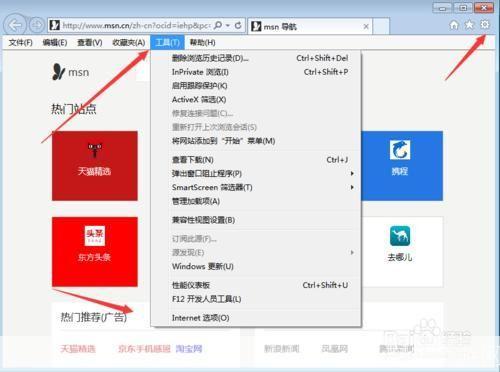Open the 携程 blue tile

pyautogui.click(x=402, y=166)
